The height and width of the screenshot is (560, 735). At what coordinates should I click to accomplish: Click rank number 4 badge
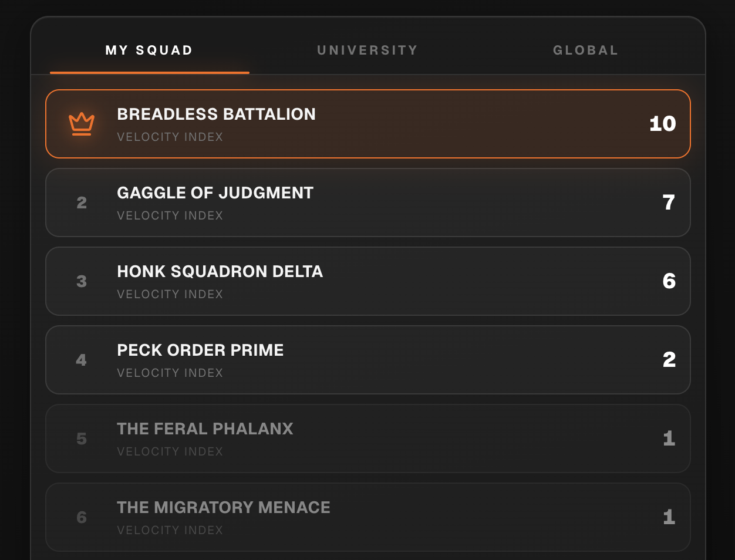[x=82, y=360]
